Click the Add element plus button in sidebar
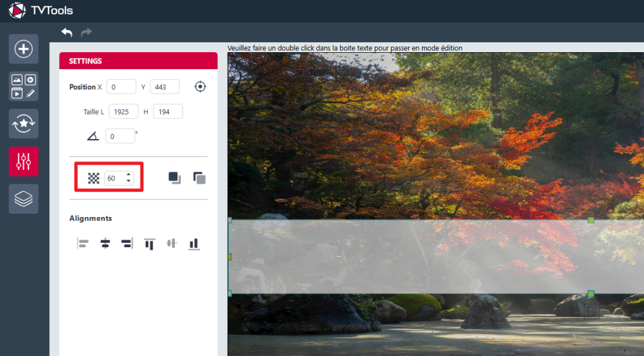Screen dimensions: 644x356 [x=23, y=49]
